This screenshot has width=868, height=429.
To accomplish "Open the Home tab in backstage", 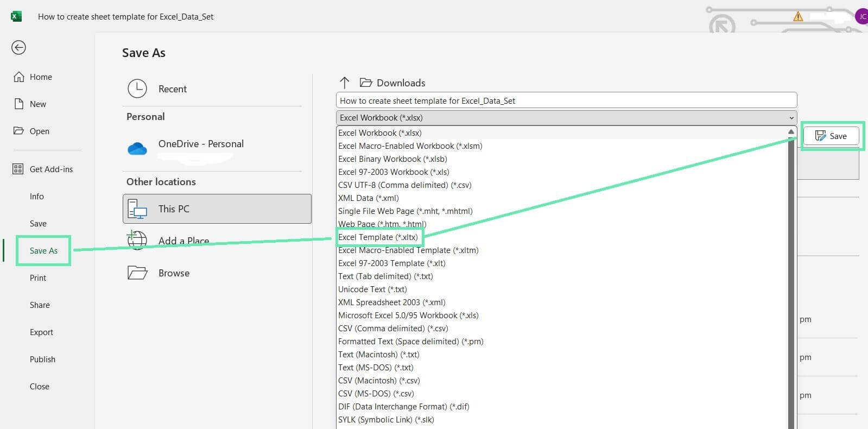I will [41, 77].
